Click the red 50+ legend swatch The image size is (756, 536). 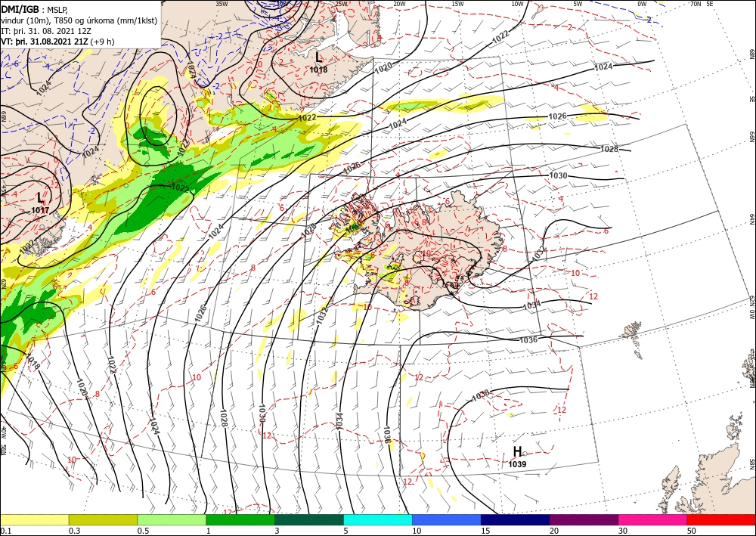(721, 519)
